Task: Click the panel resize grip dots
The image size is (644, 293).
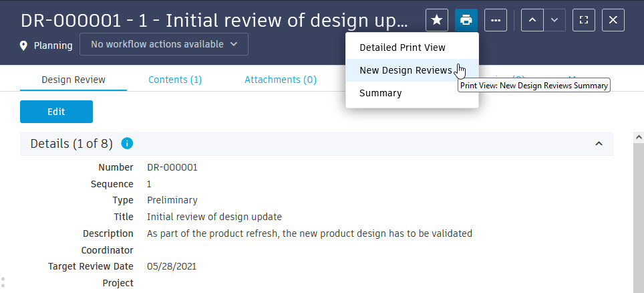Action: [x=3, y=282]
